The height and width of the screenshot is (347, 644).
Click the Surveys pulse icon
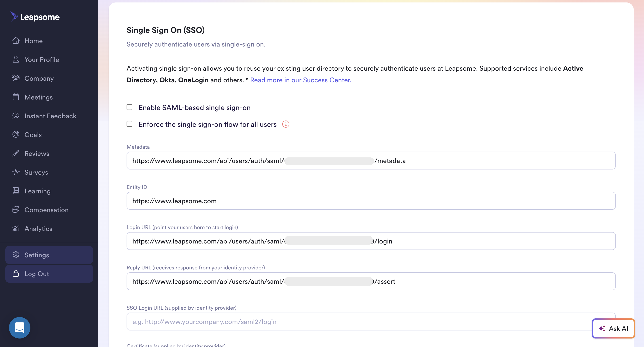[x=16, y=172]
